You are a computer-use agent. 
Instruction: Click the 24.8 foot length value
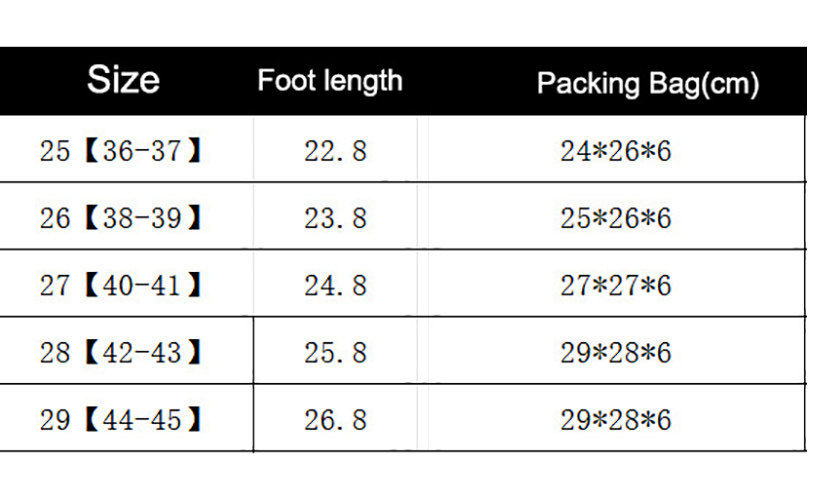pos(335,285)
